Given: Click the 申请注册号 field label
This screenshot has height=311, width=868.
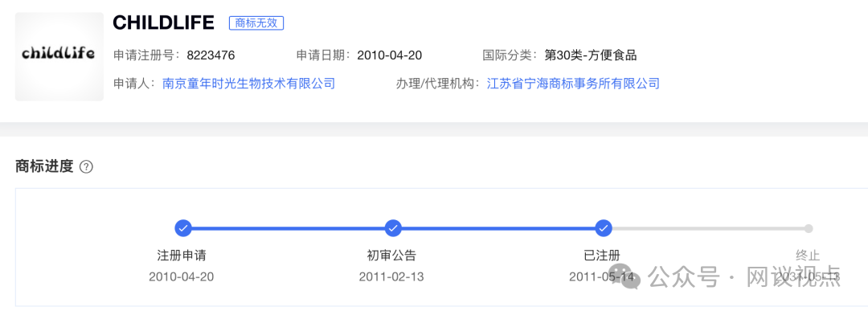Looking at the screenshot, I should pos(147,55).
